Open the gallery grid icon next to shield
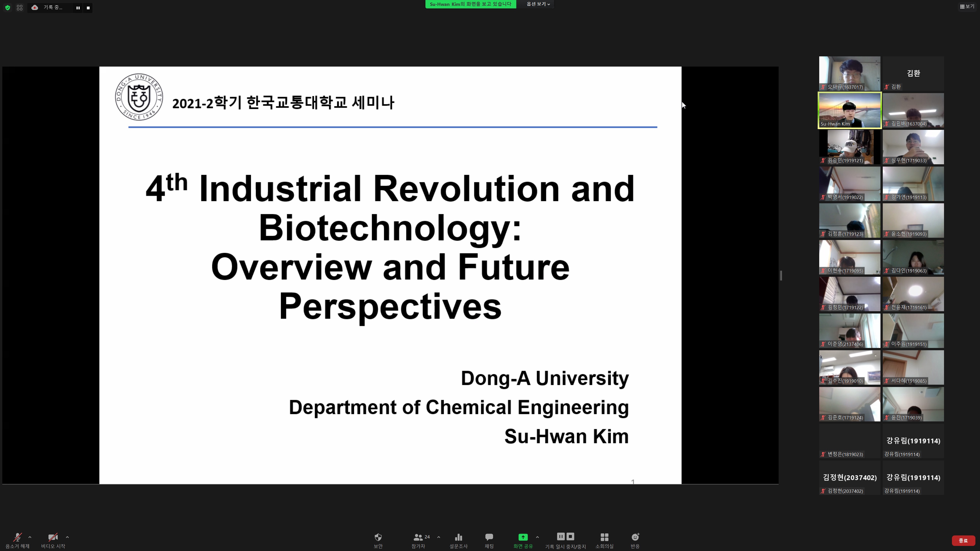This screenshot has height=551, width=980. pyautogui.click(x=20, y=8)
